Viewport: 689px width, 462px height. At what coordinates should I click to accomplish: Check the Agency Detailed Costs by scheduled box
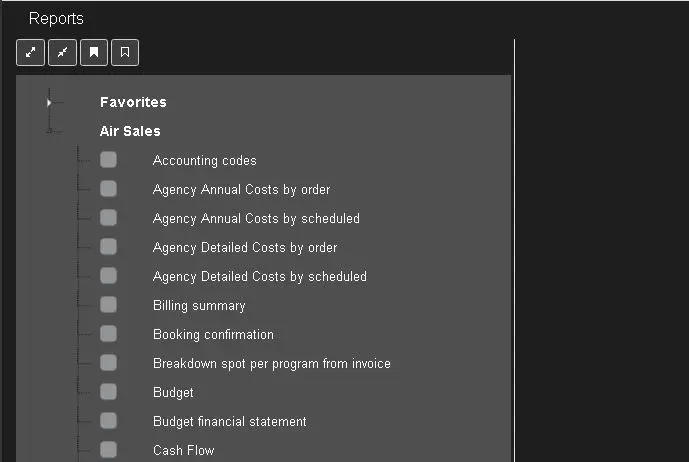tap(108, 276)
